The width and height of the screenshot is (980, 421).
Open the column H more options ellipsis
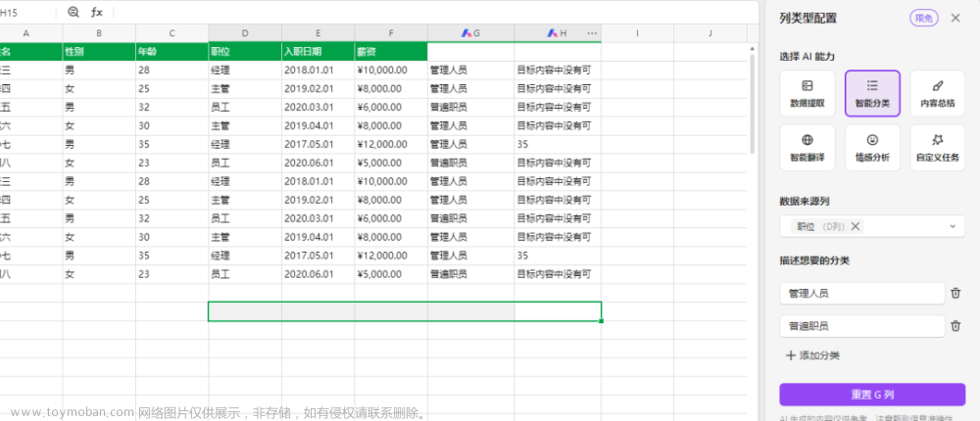coord(592,33)
